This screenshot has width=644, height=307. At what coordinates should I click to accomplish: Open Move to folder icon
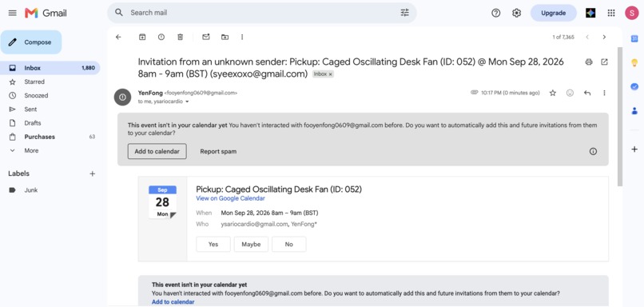[x=225, y=37]
